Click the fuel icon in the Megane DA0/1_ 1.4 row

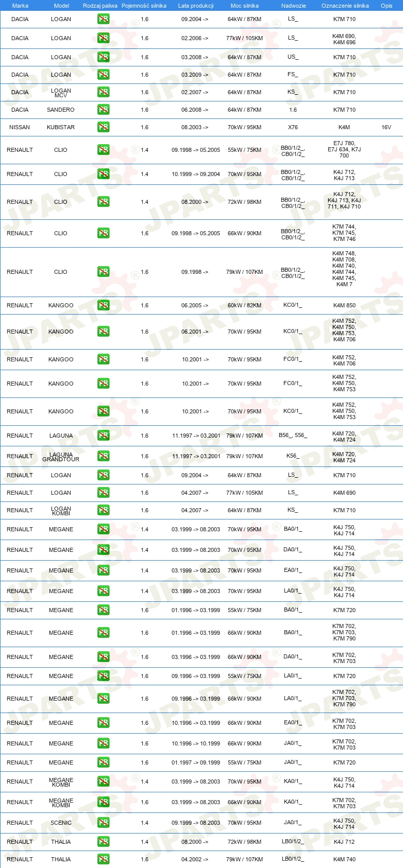coord(103,550)
